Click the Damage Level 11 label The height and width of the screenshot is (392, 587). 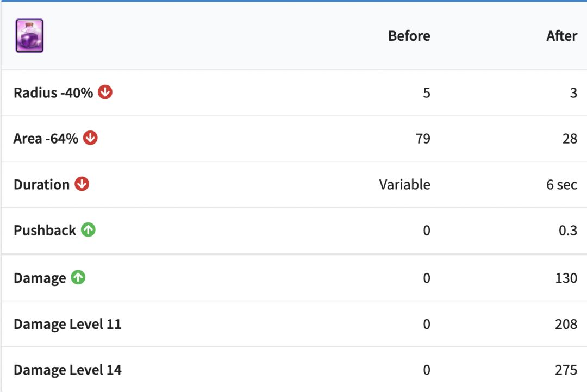[67, 325]
